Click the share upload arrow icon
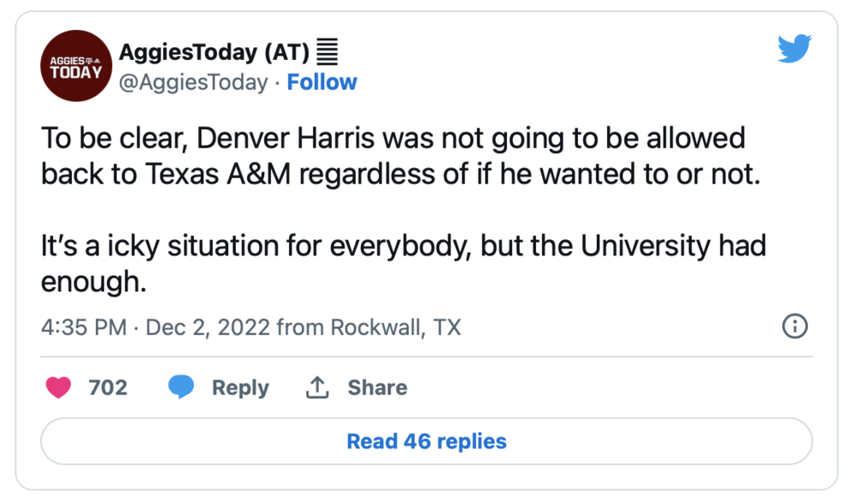 pos(317,388)
